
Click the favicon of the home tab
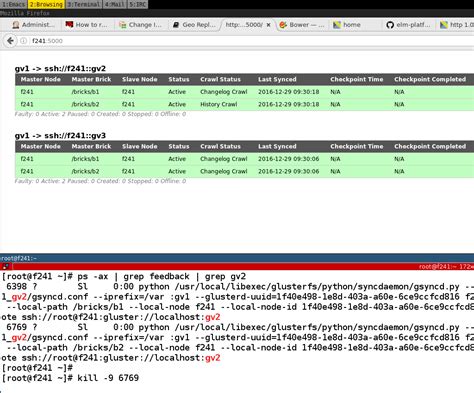[x=337, y=25]
